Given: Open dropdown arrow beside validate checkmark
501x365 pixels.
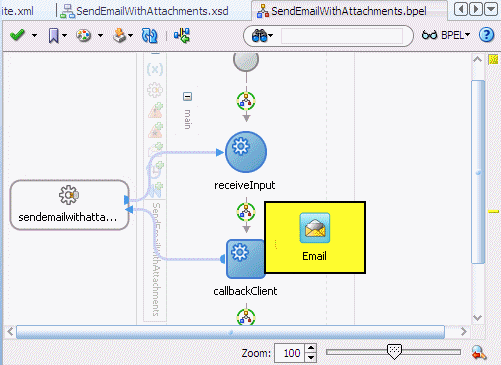Looking at the screenshot, I should (34, 35).
